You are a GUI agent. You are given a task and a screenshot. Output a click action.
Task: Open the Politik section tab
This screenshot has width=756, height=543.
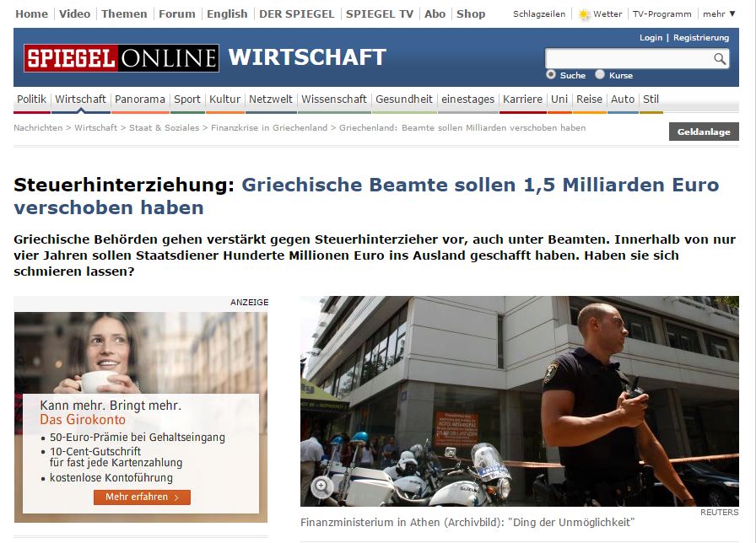pyautogui.click(x=32, y=99)
